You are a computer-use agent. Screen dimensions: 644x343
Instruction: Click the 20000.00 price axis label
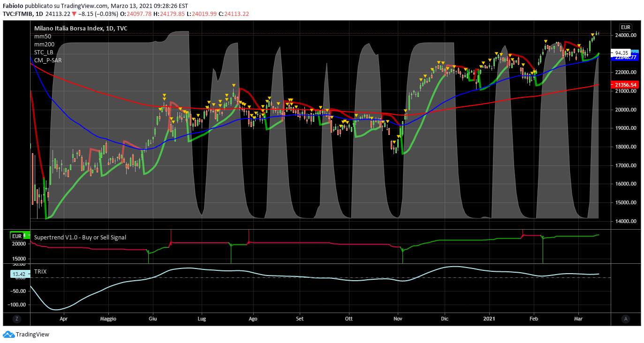click(626, 110)
